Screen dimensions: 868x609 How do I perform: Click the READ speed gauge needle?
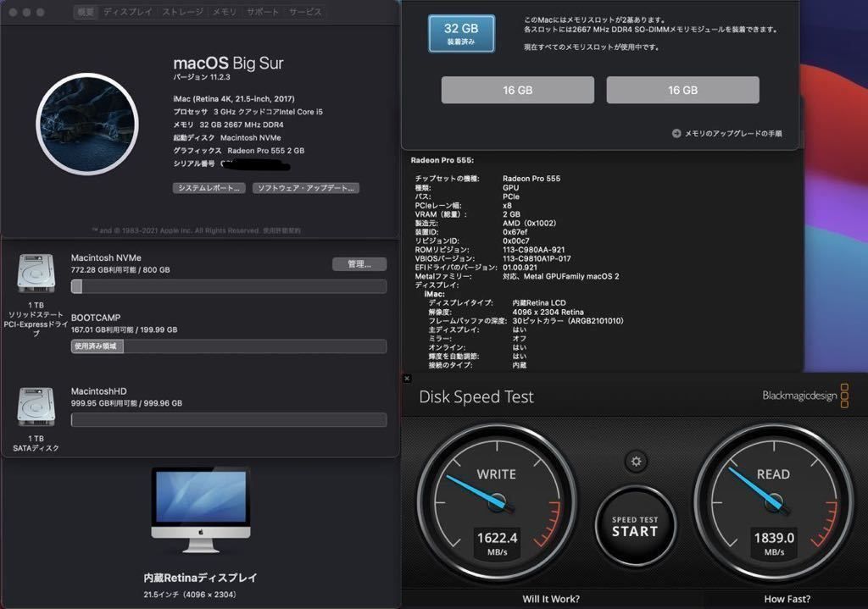point(755,488)
